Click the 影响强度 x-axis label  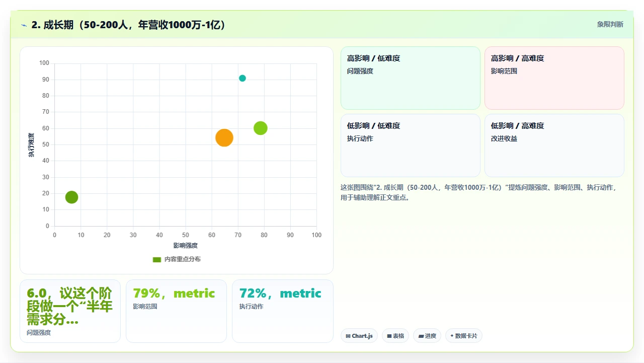[186, 246]
